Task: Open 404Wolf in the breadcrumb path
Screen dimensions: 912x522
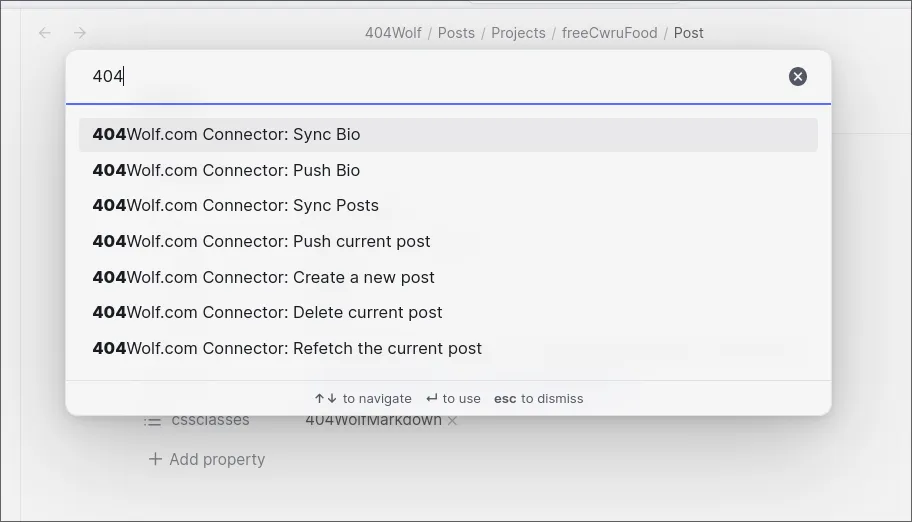Action: (393, 33)
